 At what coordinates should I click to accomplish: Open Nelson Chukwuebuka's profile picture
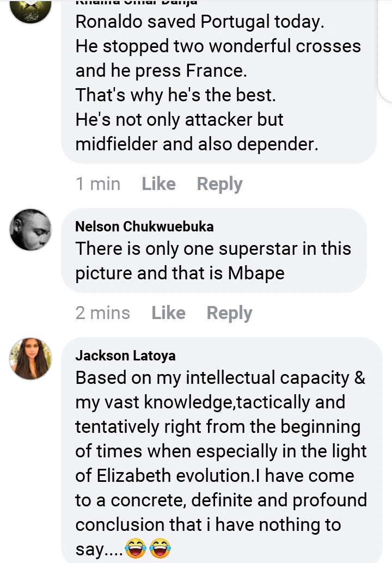(x=30, y=230)
